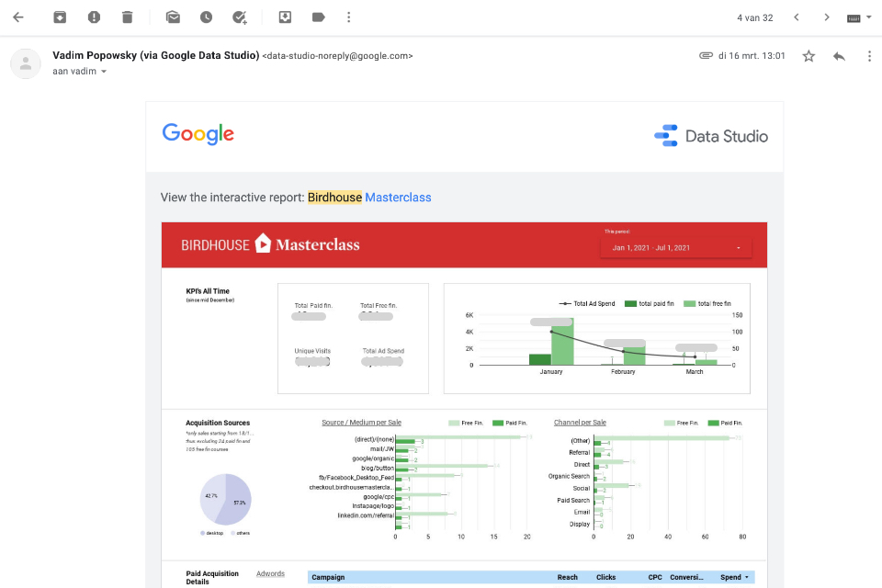Sort by the Spend column arrow
Screen dimensions: 882x588
point(747,577)
